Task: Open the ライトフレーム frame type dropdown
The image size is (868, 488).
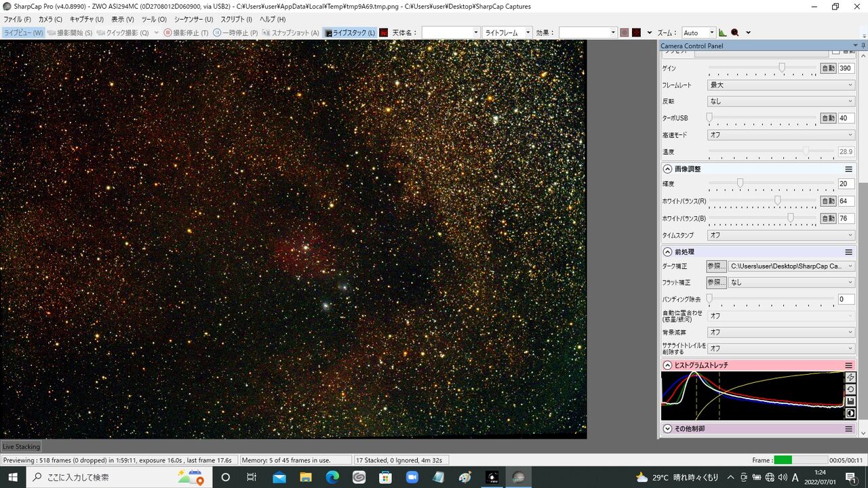Action: (x=507, y=33)
